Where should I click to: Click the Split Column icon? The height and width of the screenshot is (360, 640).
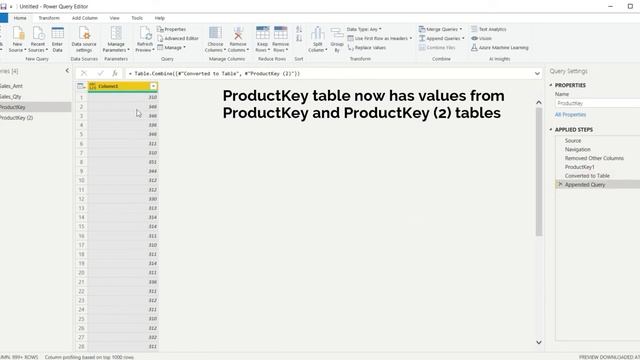click(x=318, y=33)
